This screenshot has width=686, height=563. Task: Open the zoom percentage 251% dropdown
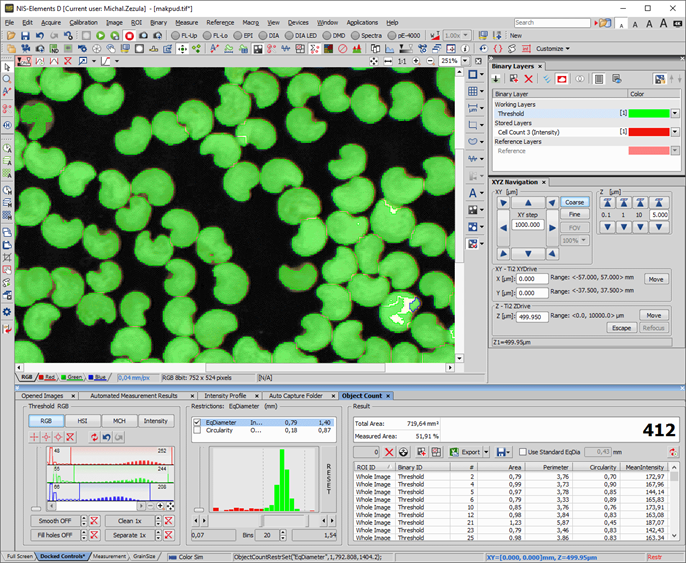463,61
